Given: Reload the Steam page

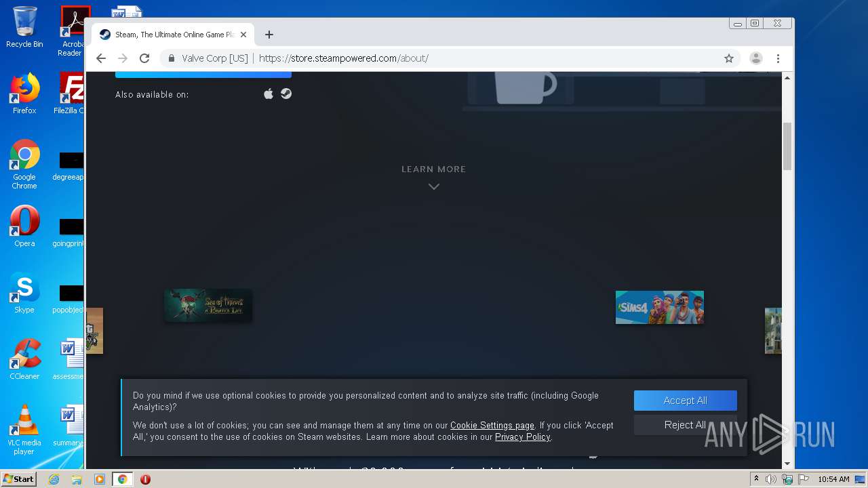Looking at the screenshot, I should coord(144,58).
